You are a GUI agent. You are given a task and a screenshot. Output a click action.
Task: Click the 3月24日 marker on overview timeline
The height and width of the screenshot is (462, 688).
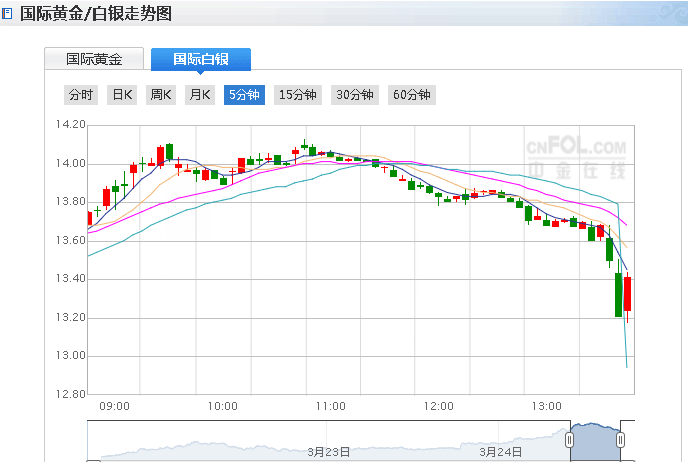(500, 452)
